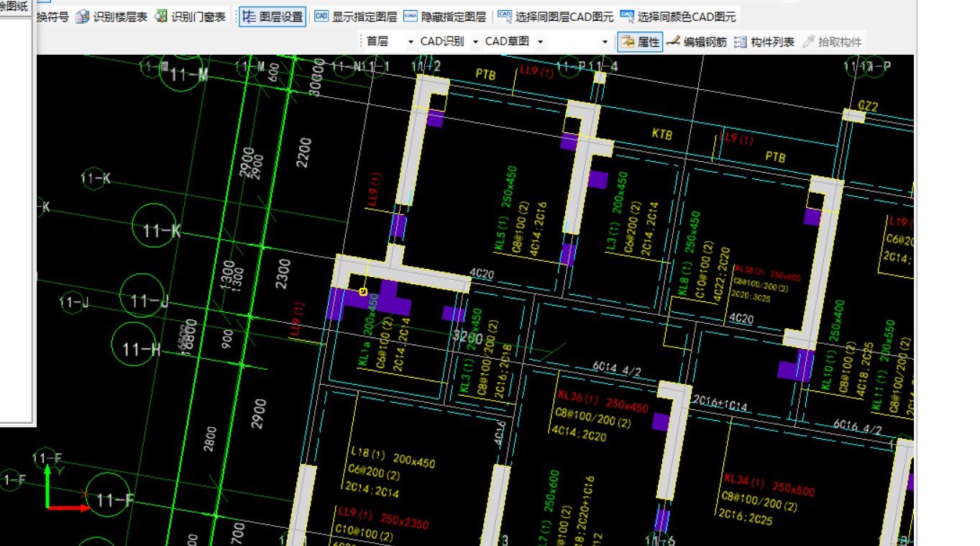Click the 识别楼层表 (identify floor table) tool
Viewport: 980px width, 546px height.
pos(111,17)
